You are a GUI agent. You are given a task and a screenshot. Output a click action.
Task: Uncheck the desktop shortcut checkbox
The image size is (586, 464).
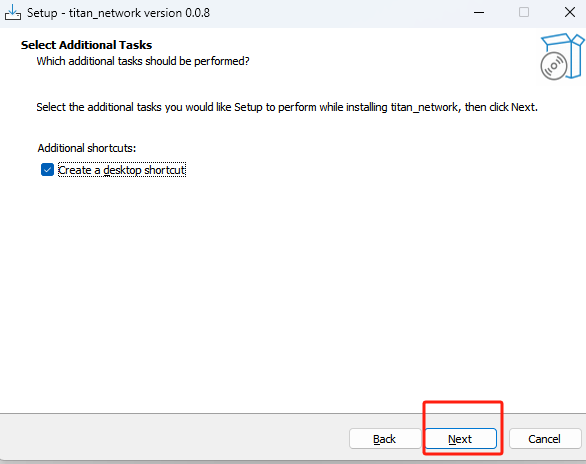[x=47, y=170]
